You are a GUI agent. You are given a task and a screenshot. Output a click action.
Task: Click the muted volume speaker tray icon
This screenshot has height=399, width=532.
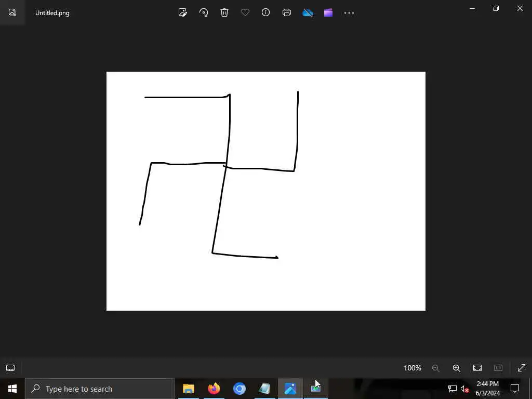[464, 389]
